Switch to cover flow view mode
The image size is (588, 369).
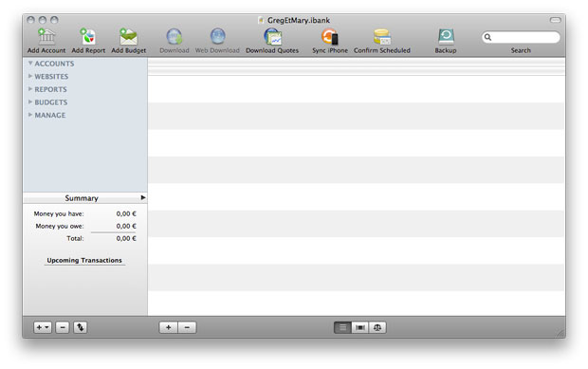(360, 327)
